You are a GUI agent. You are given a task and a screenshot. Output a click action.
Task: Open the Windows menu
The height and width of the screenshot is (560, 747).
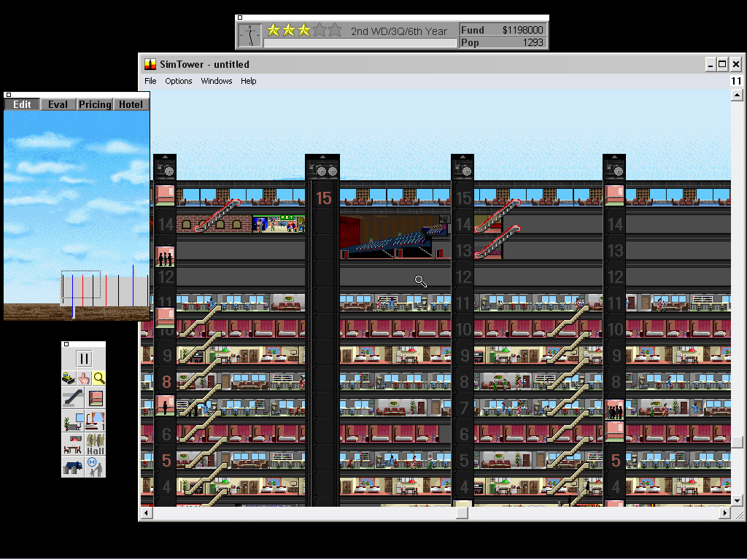[x=217, y=81]
